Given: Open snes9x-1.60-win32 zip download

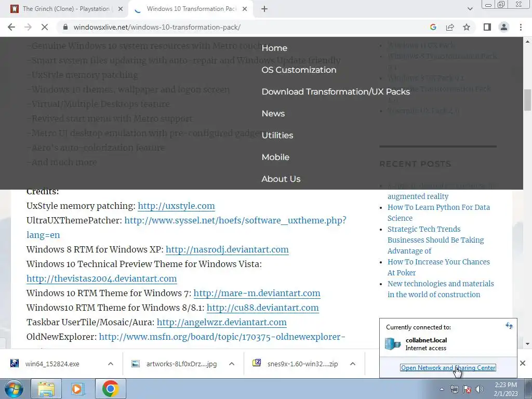Looking at the screenshot, I should pos(302,364).
